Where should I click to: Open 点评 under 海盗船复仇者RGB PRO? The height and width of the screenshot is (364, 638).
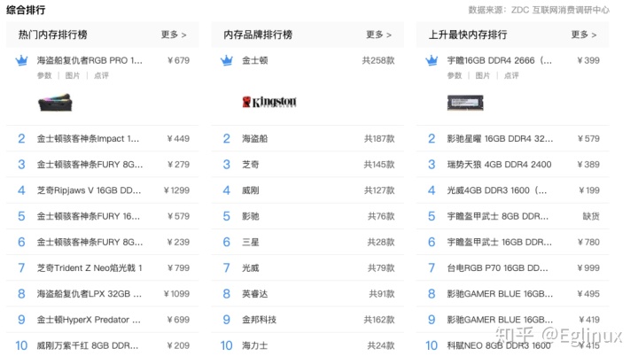(101, 75)
